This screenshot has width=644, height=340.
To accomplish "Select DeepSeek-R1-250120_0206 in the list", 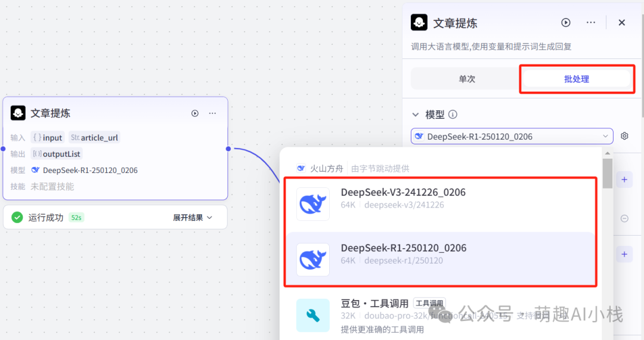I will pos(440,259).
